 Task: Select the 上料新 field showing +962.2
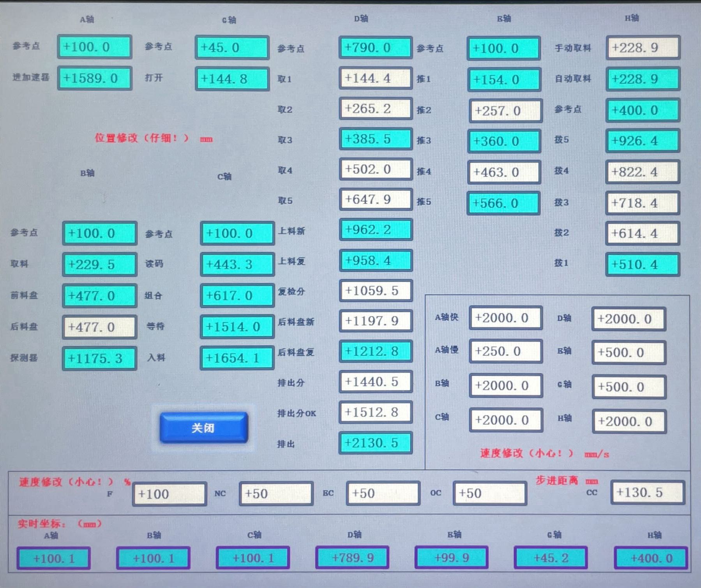click(375, 230)
